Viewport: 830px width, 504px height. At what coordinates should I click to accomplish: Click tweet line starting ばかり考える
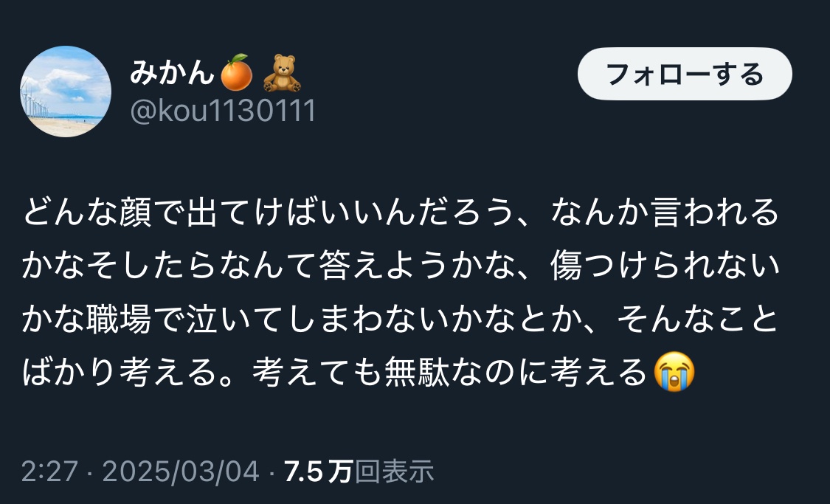358,372
